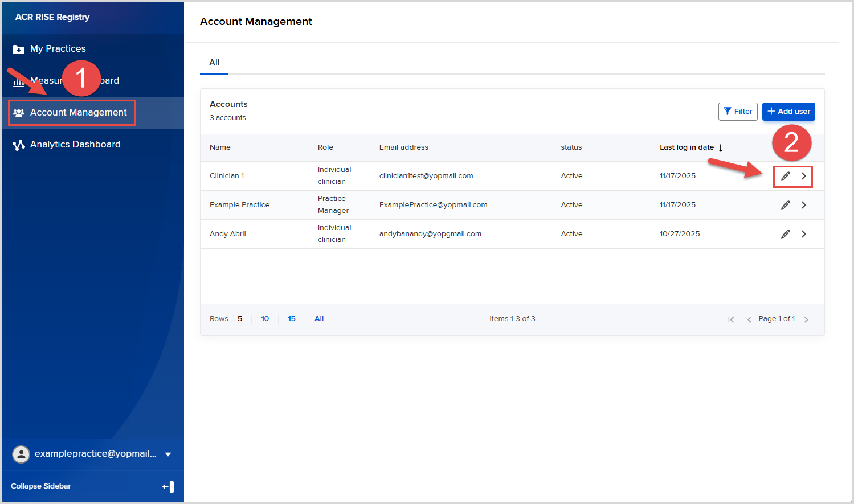Click the Account Management page heading
The width and height of the screenshot is (854, 504).
[x=256, y=22]
